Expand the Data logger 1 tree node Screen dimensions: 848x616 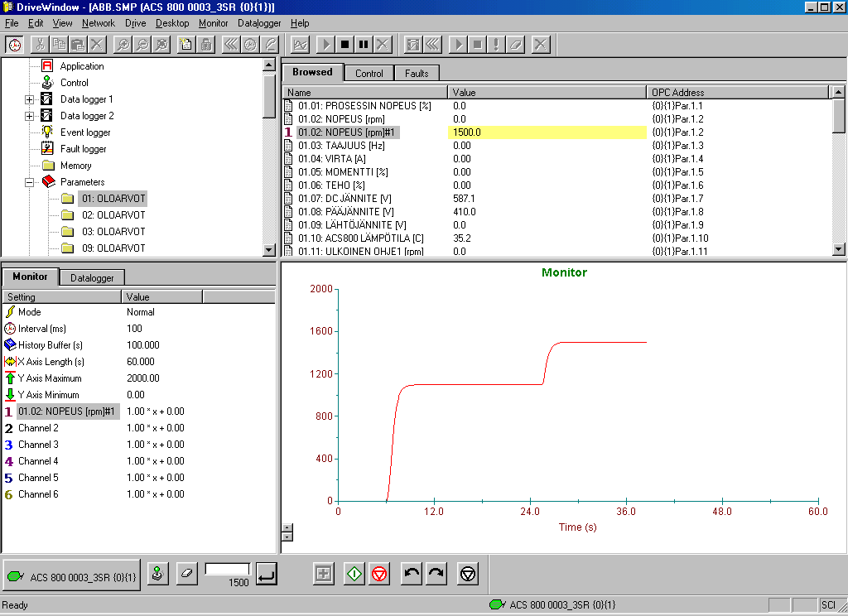tap(29, 99)
